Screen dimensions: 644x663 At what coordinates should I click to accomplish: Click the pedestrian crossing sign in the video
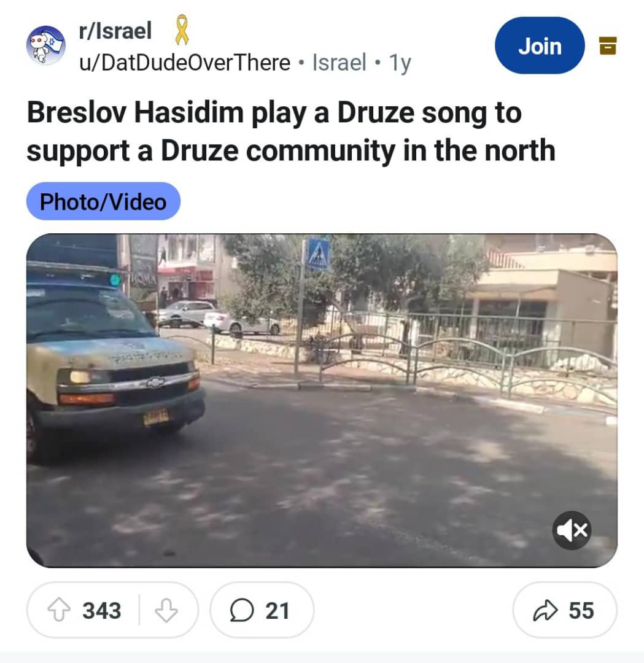(318, 255)
